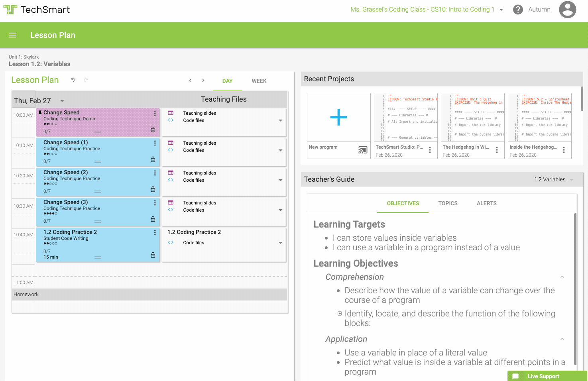Select the OBJECTIVES tab
Viewport: 588px width, 381px height.
[403, 203]
